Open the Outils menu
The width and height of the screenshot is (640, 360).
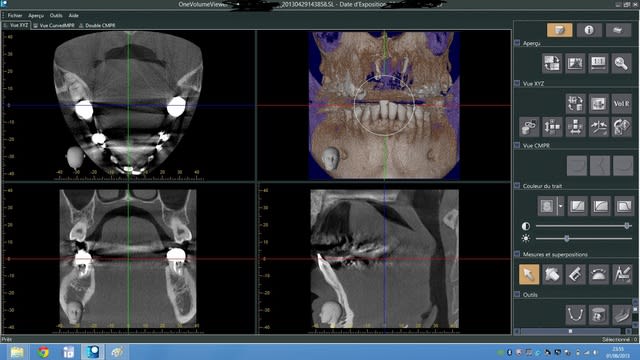56,16
